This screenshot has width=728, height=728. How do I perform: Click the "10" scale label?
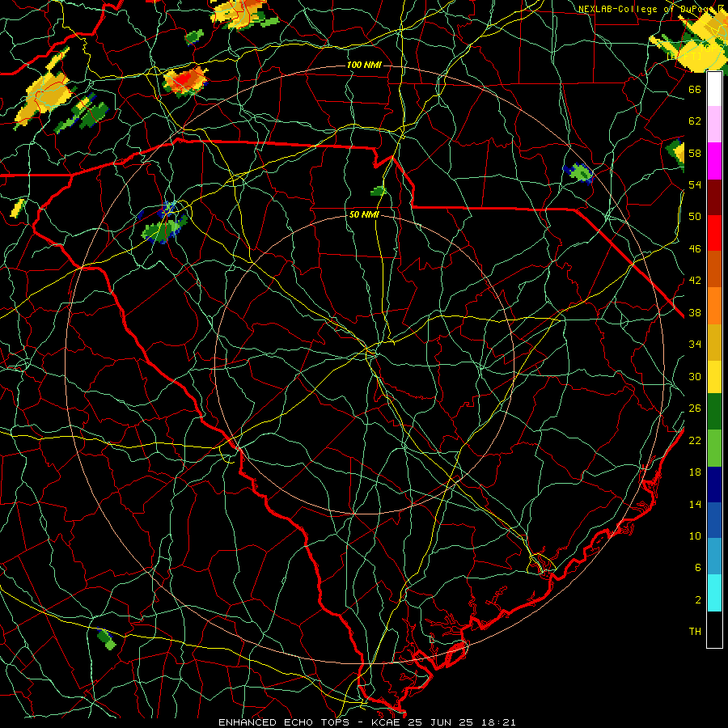coord(695,535)
